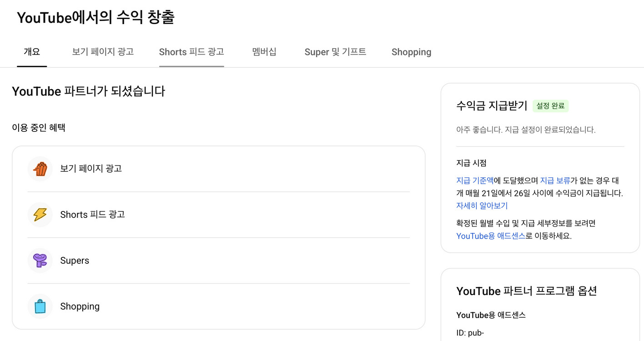Open the 지급 보류 link
This screenshot has width=644, height=341.
(555, 181)
